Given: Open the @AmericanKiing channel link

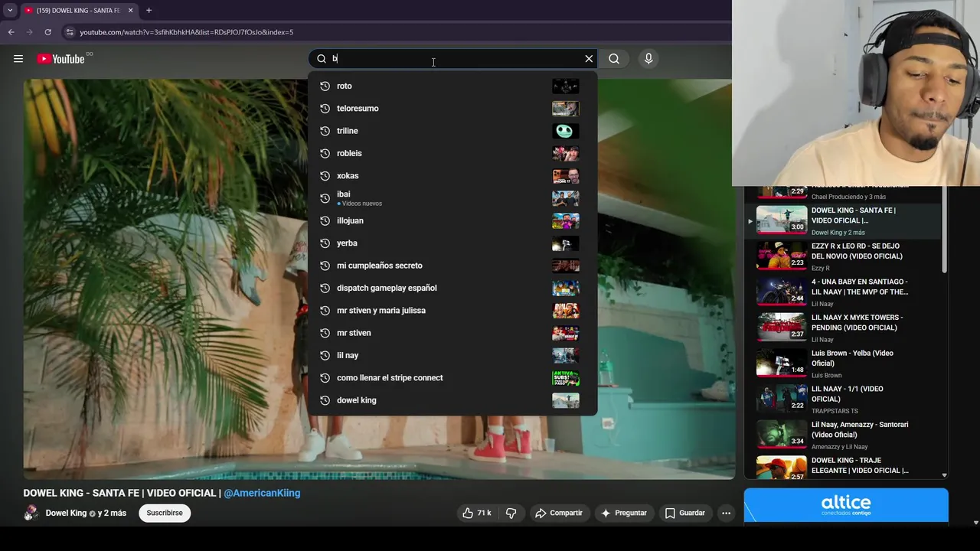Looking at the screenshot, I should (x=262, y=493).
